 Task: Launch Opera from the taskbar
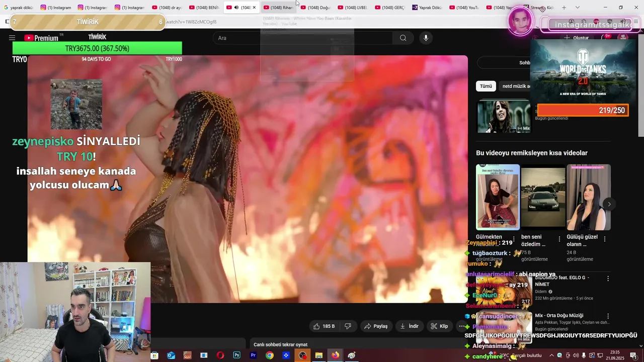pos(220,355)
